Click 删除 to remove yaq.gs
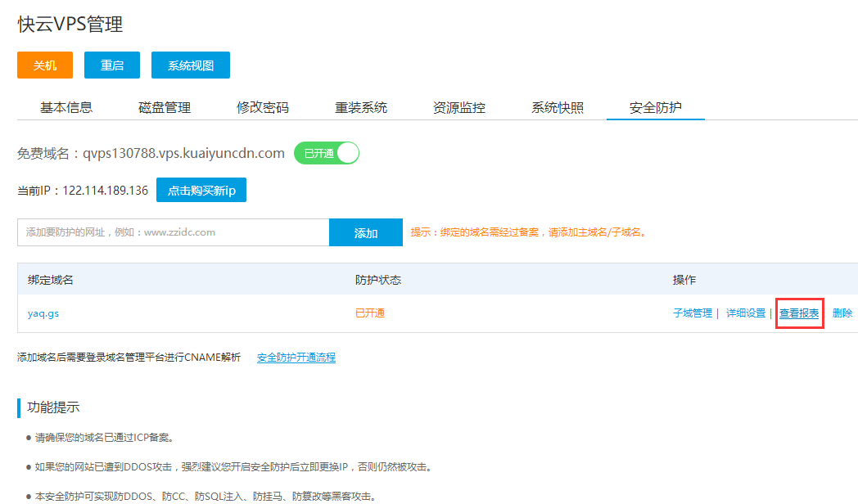 pyautogui.click(x=842, y=313)
